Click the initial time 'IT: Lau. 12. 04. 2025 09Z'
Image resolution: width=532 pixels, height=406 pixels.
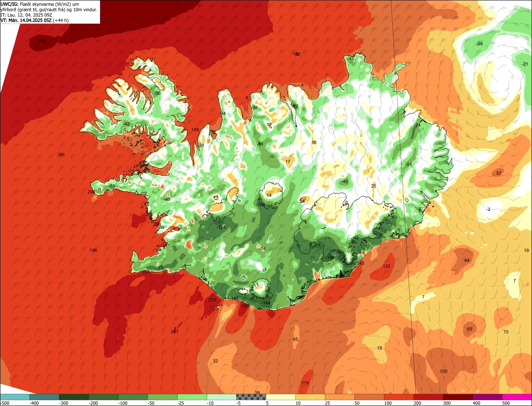click(x=27, y=15)
